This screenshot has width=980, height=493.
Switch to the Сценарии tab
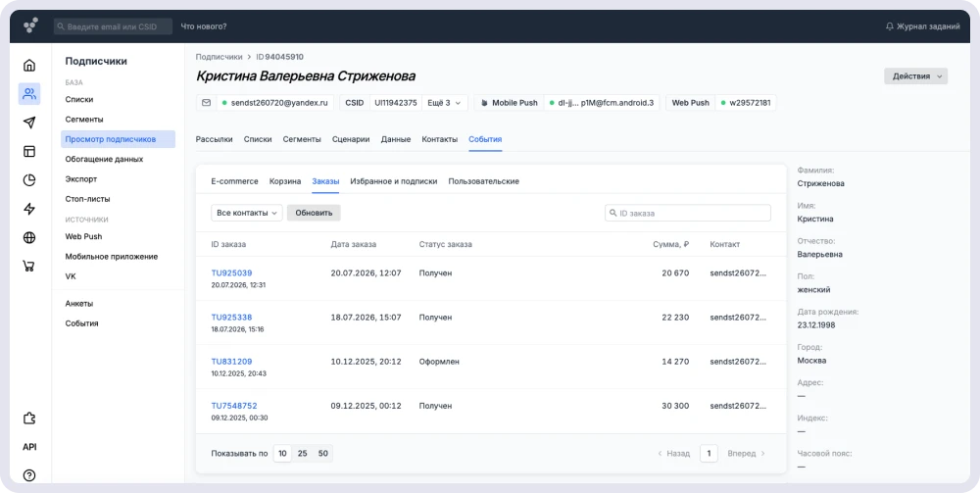[x=351, y=139]
